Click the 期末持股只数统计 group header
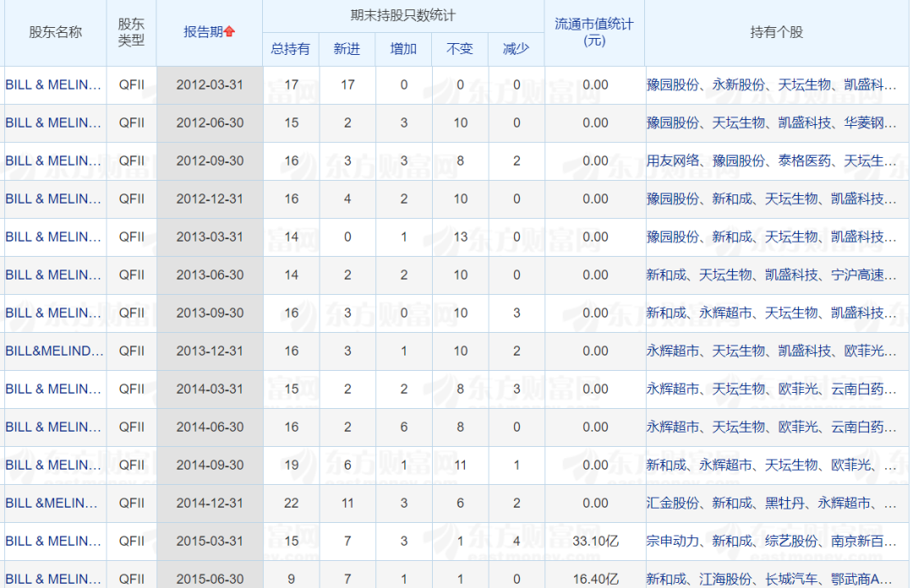 (x=403, y=16)
